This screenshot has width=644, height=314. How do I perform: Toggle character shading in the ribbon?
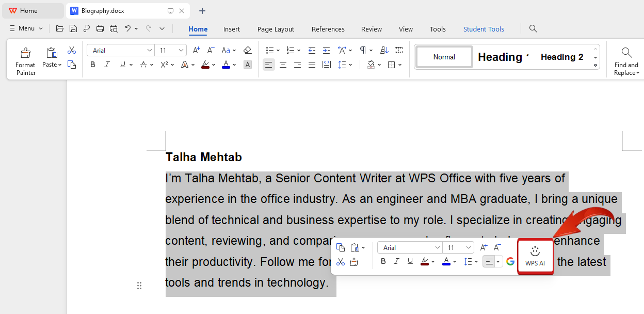pyautogui.click(x=247, y=65)
